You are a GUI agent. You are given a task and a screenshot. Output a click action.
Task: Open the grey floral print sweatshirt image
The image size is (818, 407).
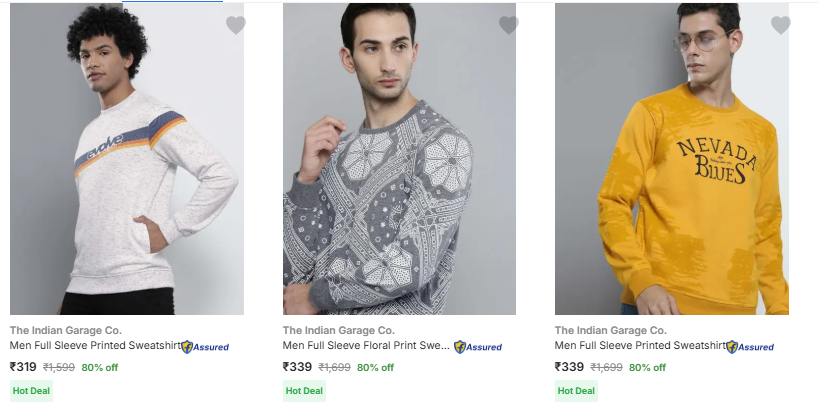click(x=399, y=160)
